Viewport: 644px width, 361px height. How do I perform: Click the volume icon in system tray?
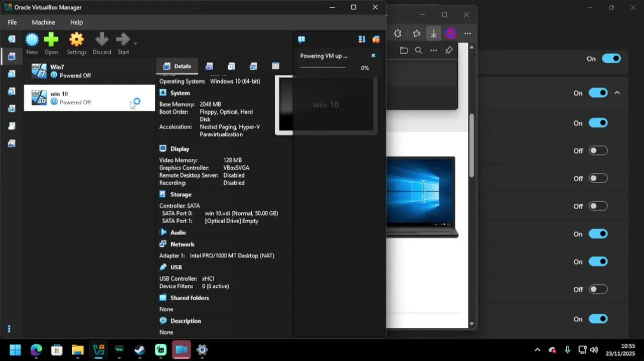594,350
